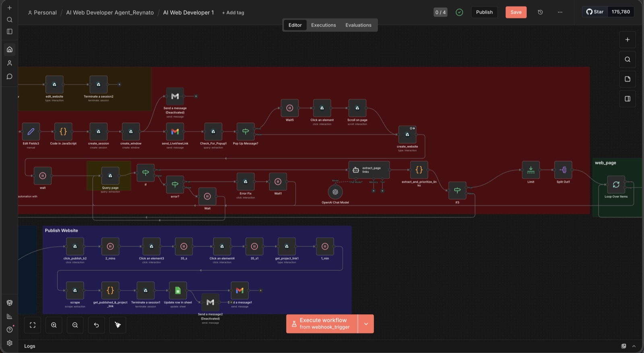
Task: Zoom in on the canvas
Action: point(54,325)
